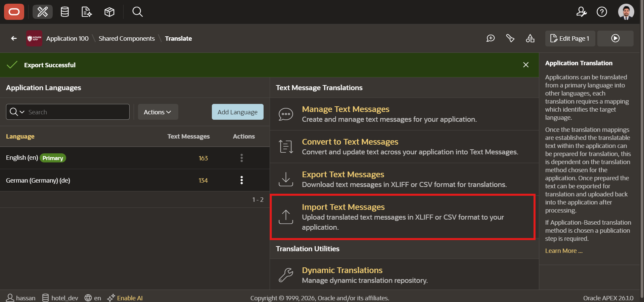Screen dimensions: 644x302
Task: Click Edit Page 1 button
Action: [x=570, y=38]
